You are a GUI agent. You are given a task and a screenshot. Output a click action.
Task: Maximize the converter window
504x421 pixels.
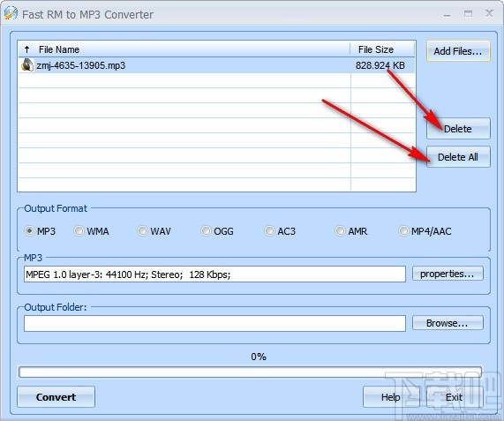pos(469,14)
